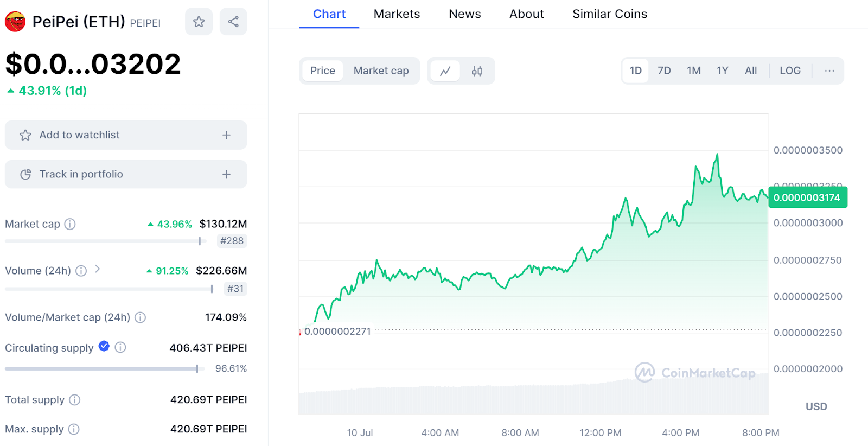The width and height of the screenshot is (868, 446).
Task: Click the PeiPei coin logo icon
Action: coord(15,22)
